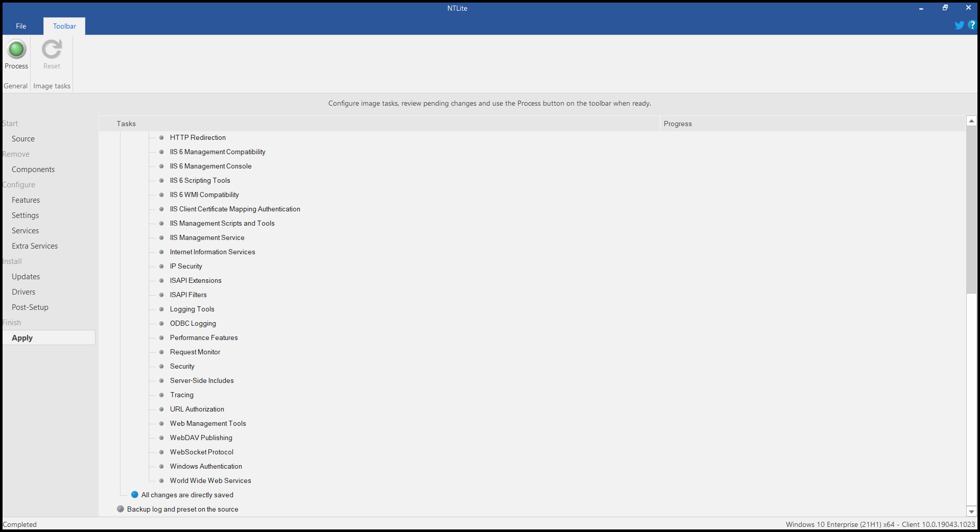
Task: Select Server-Side Includes row
Action: pos(202,380)
